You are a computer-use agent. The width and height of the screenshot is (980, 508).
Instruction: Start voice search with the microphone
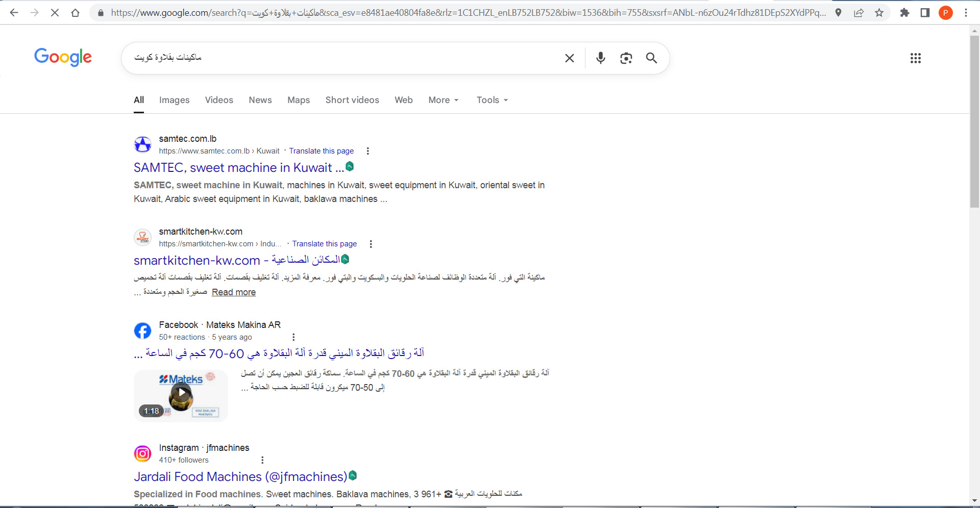601,58
